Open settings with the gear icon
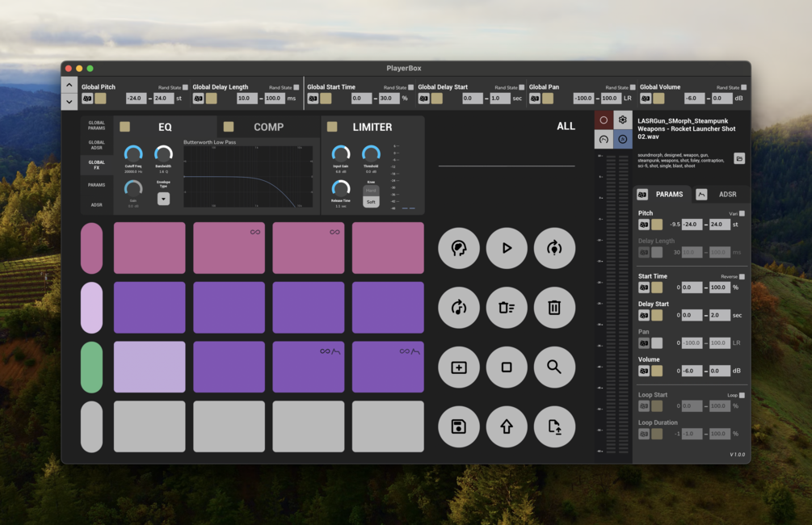Screen dimensions: 812x525 pos(622,120)
